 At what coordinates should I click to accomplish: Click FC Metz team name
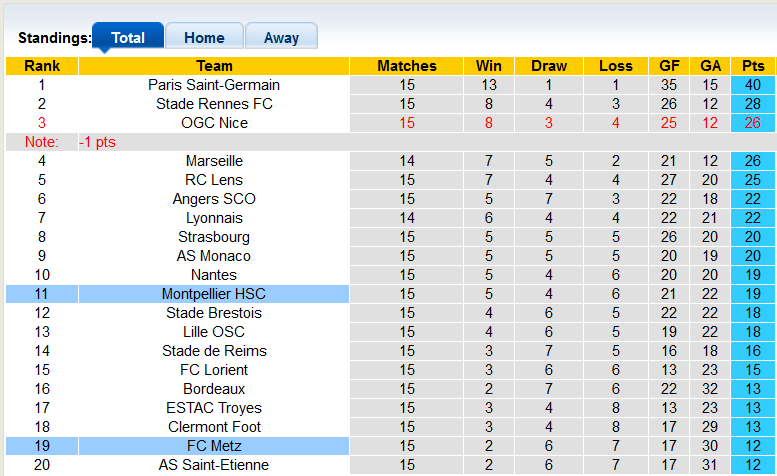click(214, 446)
